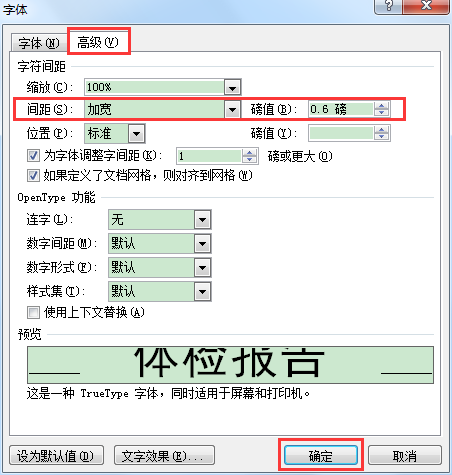Toggle 如果定义了文档网格 align to grid checkbox
This screenshot has width=452, height=475.
click(x=33, y=175)
